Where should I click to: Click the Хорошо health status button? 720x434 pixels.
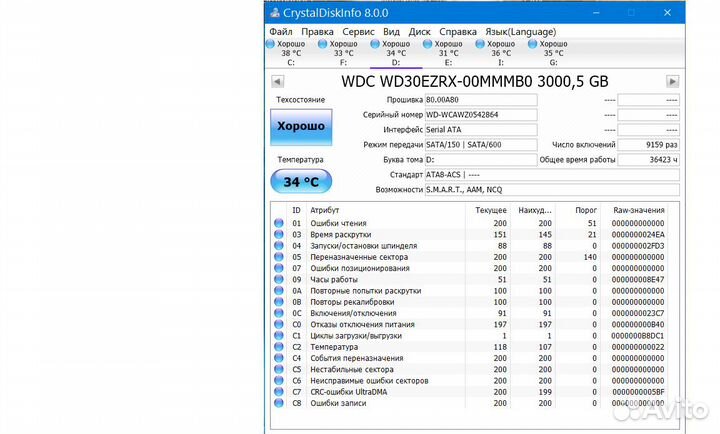(x=301, y=127)
